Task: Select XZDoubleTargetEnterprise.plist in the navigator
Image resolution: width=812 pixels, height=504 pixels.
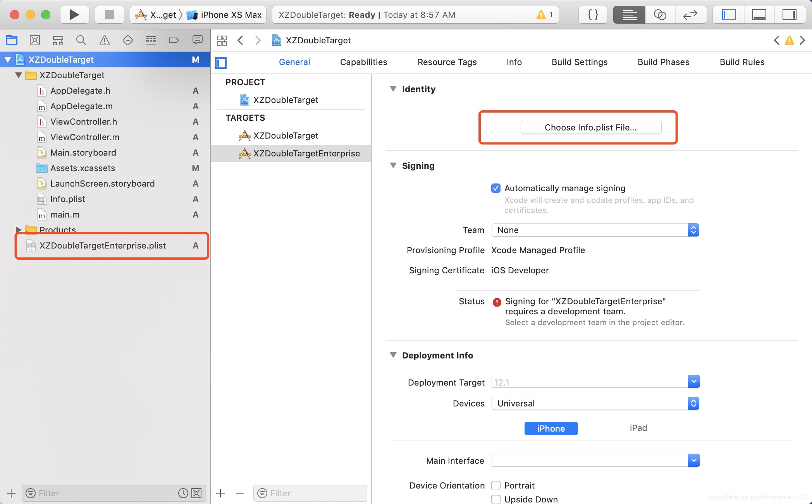Action: point(103,245)
